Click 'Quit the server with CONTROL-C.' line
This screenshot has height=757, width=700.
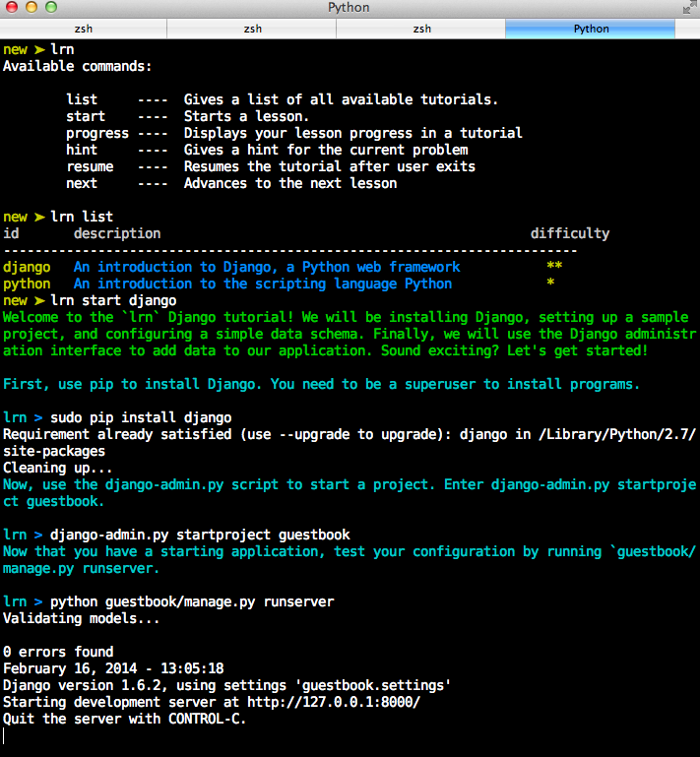pos(125,719)
